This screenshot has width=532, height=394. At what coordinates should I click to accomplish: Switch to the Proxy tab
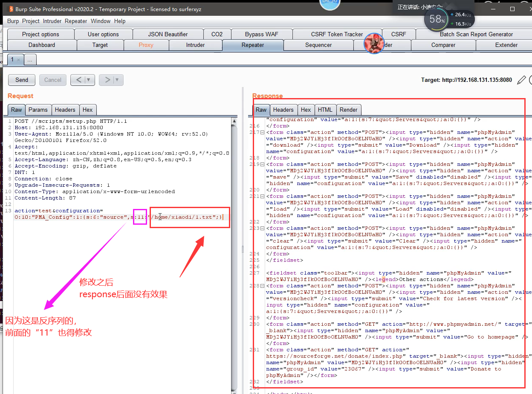[x=146, y=45]
